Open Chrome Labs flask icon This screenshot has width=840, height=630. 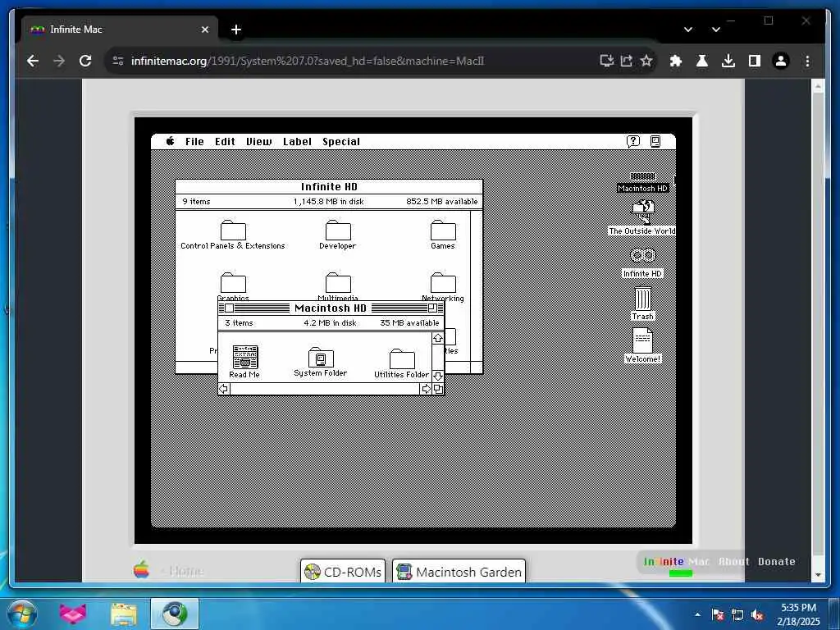[702, 61]
